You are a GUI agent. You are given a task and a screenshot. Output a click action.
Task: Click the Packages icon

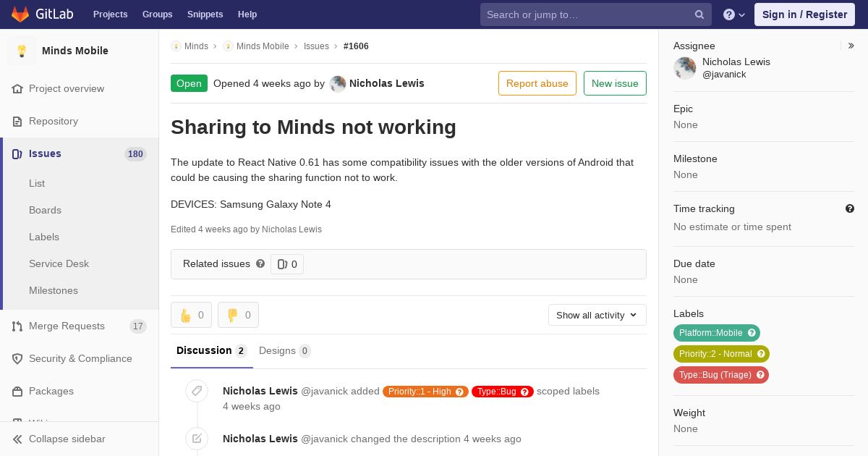click(x=17, y=391)
